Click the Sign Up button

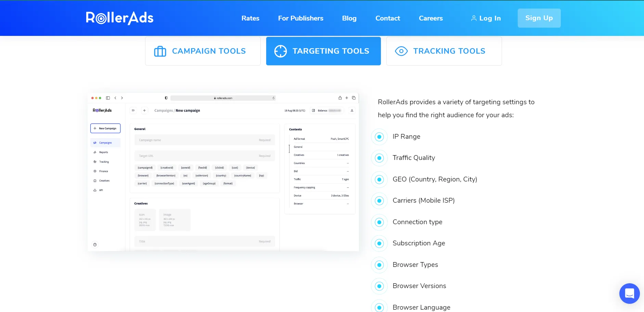539,18
